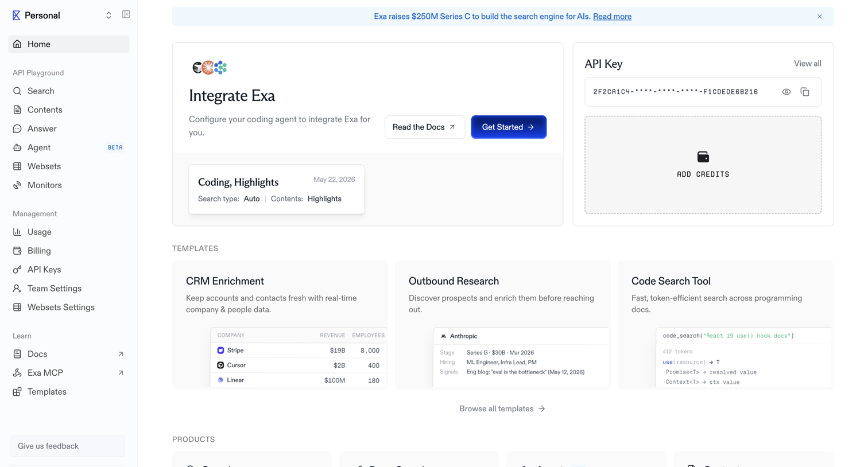Click the coding agent logos cluster
Screen dimensions: 868x467
click(210, 68)
